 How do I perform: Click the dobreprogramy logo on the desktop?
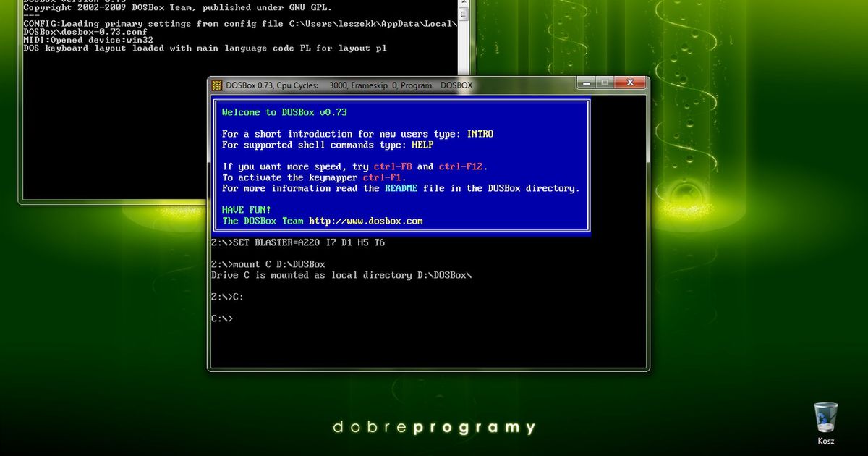[434, 427]
